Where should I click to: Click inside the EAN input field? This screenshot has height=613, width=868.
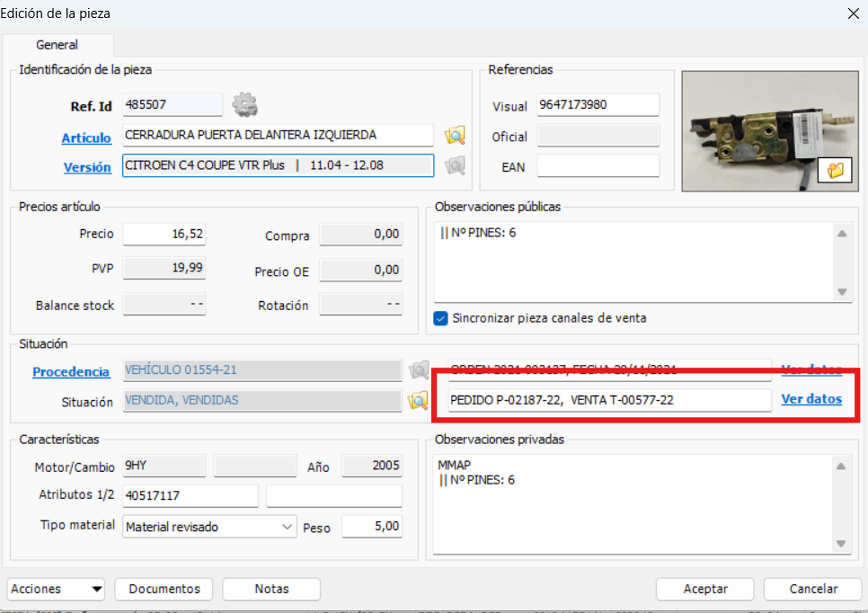click(598, 165)
